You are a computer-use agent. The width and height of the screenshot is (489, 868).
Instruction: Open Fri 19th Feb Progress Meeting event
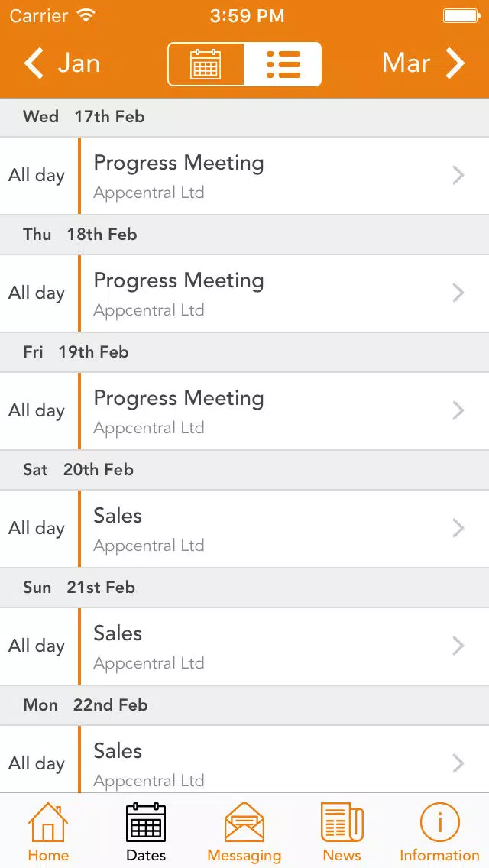(x=244, y=411)
